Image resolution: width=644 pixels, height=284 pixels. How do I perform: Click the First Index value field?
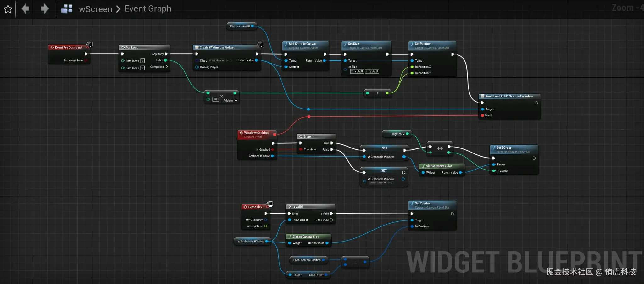click(x=142, y=61)
